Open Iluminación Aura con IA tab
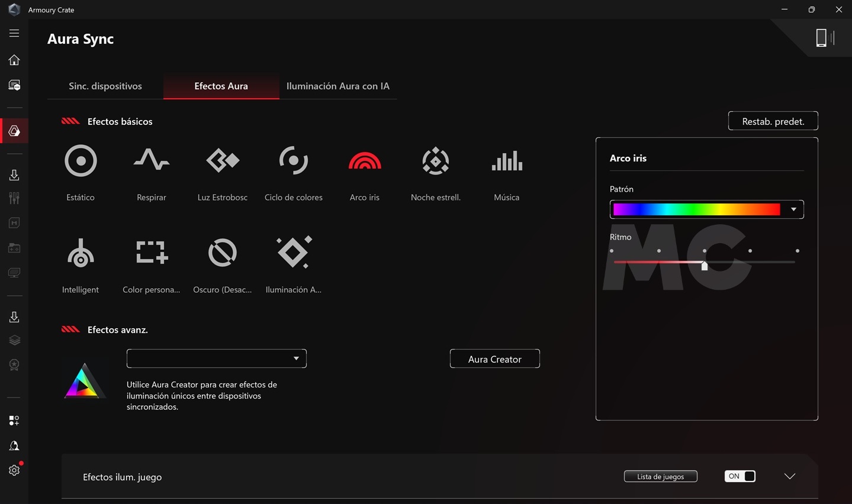Viewport: 852px width, 504px height. tap(338, 86)
